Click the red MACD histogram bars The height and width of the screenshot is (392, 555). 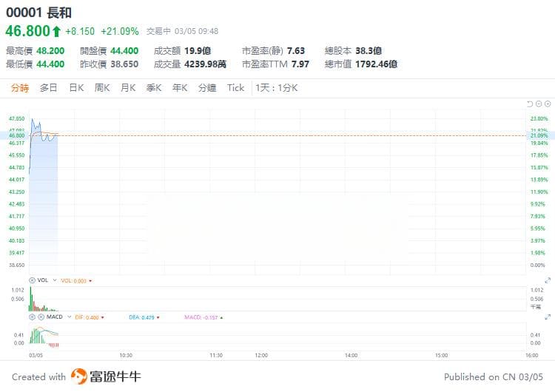click(x=54, y=345)
